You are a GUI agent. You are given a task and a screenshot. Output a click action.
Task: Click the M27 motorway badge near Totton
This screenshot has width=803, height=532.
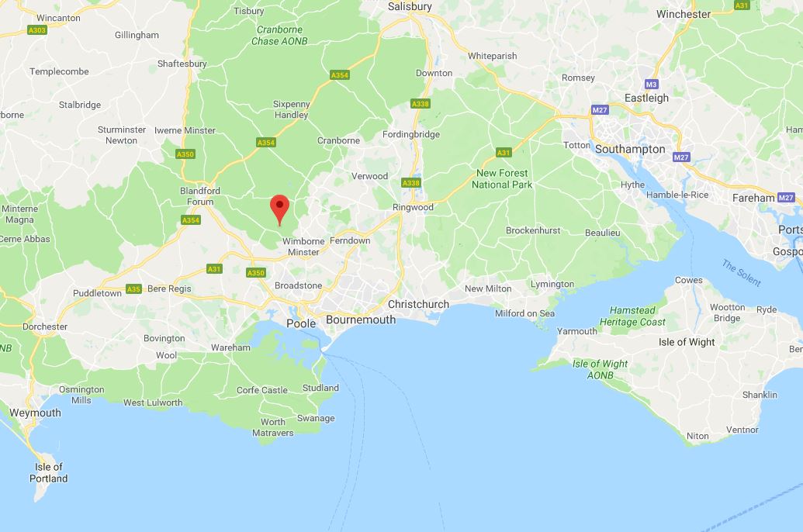coord(600,109)
